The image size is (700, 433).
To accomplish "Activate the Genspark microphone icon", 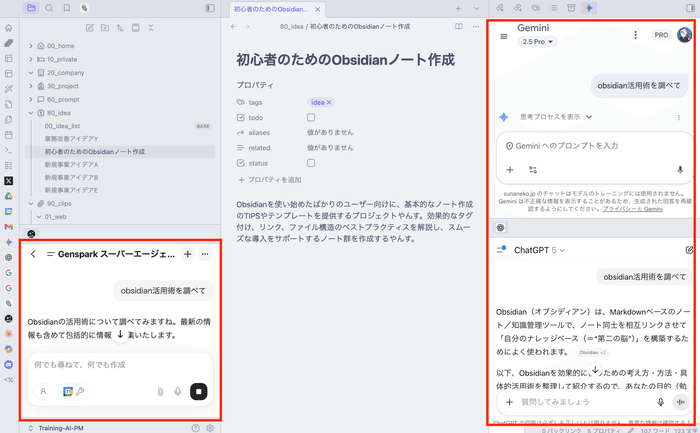I will (178, 391).
